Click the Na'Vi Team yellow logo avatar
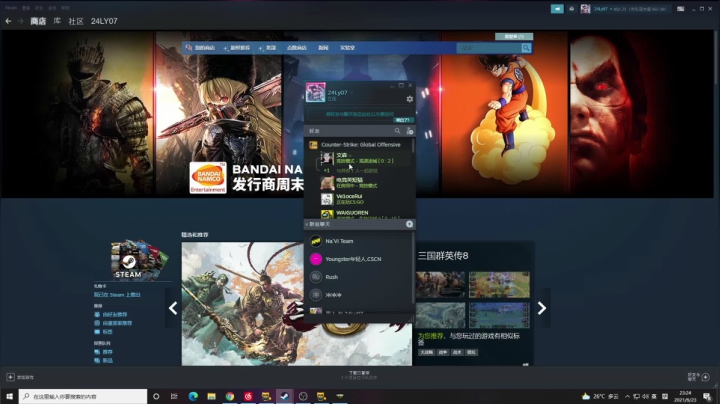The height and width of the screenshot is (404, 720). pyautogui.click(x=315, y=241)
